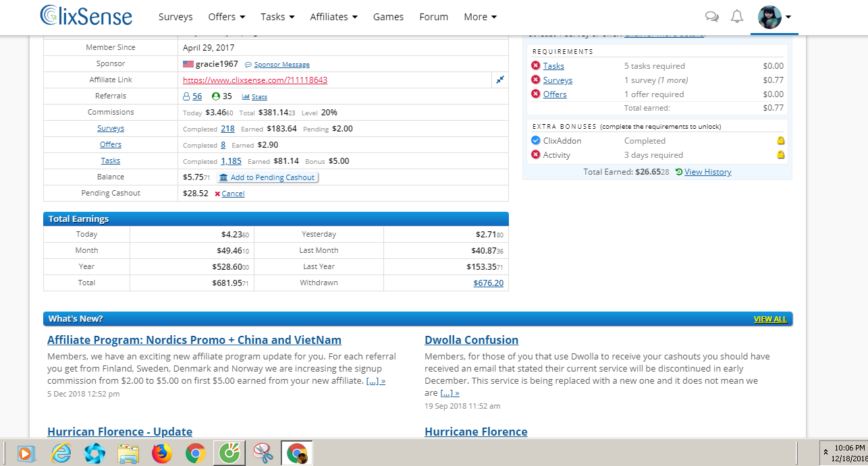This screenshot has height=466, width=868.
Task: Open the Tasks dropdown menu
Action: coord(277,17)
